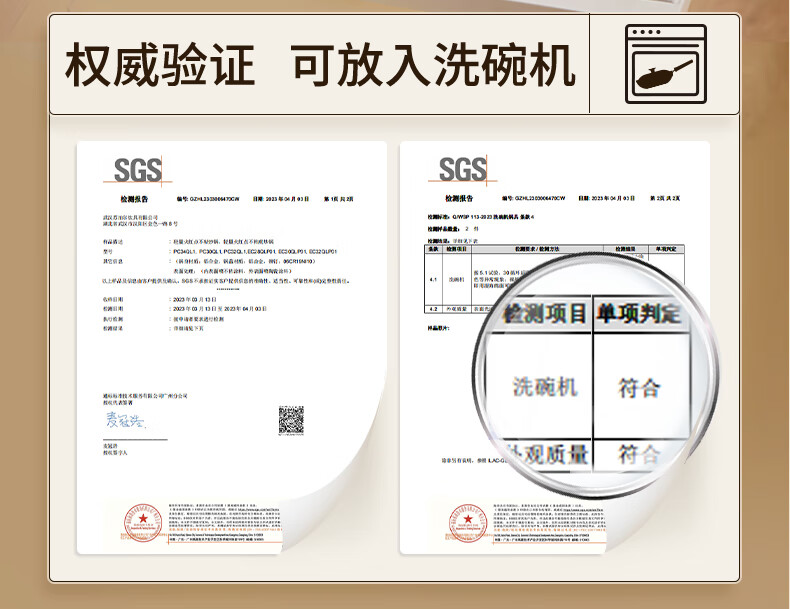Click the magnified cell 外观质量
Screen dimensions: 790x609
pyautogui.click(x=548, y=454)
